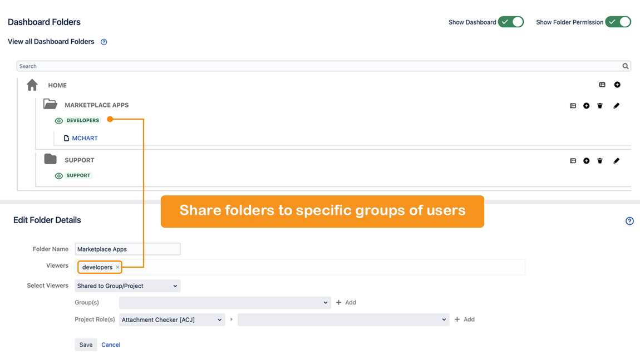Expand the Group(s) dropdown
640x364 pixels.
225,303
